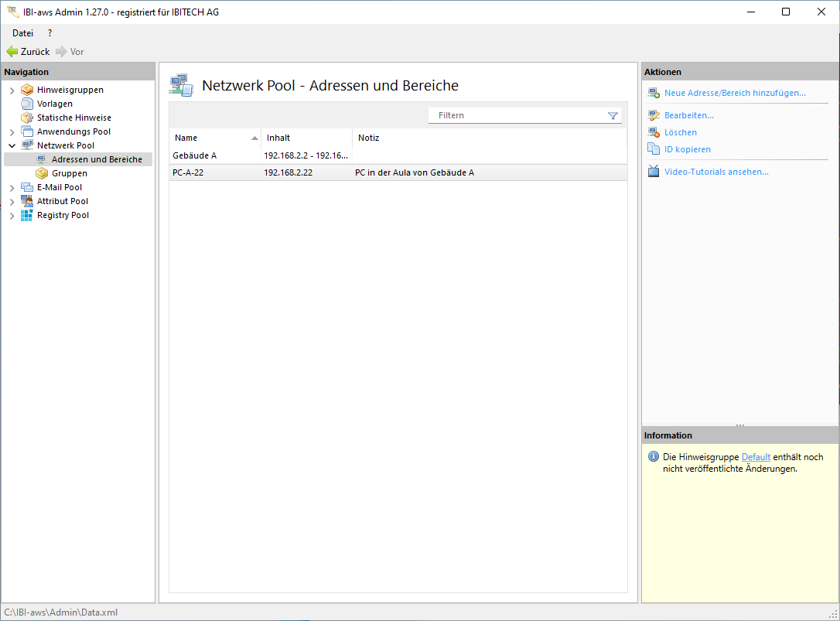Expand the Attribut Pool tree node
Image resolution: width=840 pixels, height=621 pixels.
pyautogui.click(x=12, y=202)
